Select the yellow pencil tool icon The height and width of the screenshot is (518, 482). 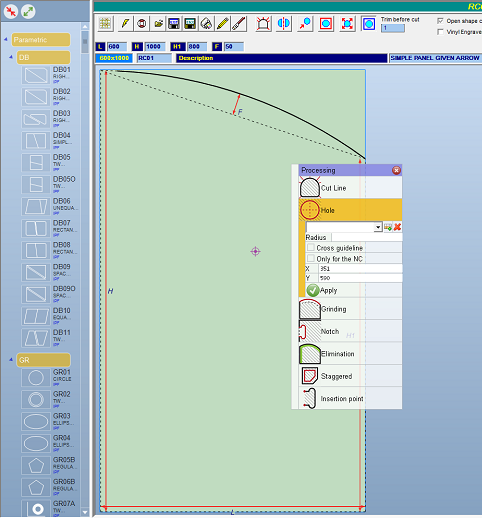pyautogui.click(x=222, y=24)
